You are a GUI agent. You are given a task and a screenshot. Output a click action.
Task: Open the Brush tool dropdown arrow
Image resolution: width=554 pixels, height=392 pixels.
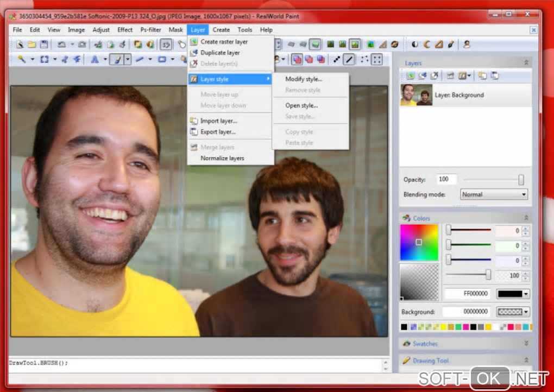click(x=128, y=59)
